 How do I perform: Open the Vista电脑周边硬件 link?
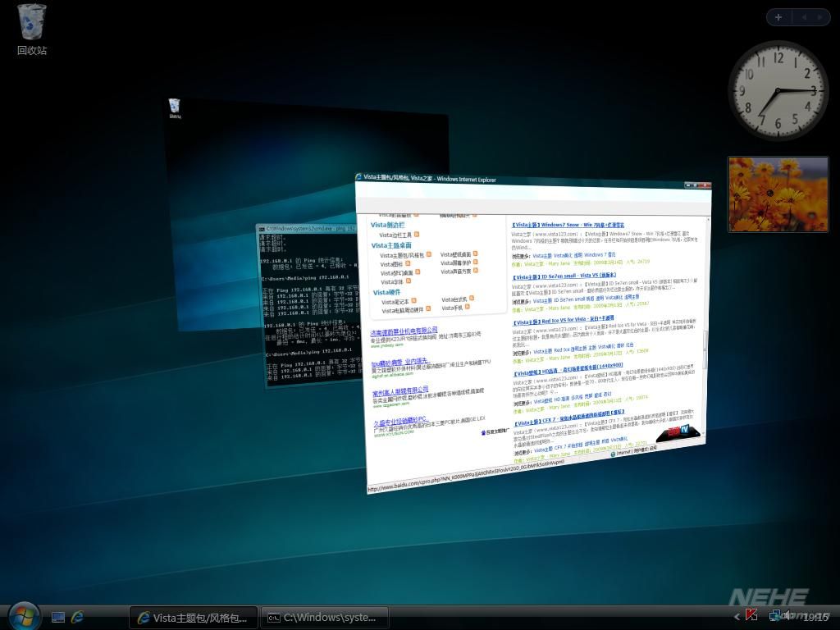402,311
